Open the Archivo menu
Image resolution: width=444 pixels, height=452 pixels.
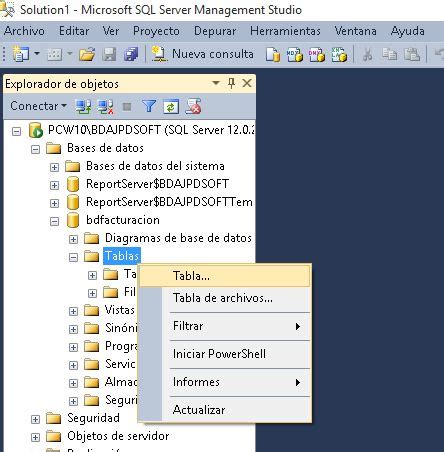(x=24, y=31)
